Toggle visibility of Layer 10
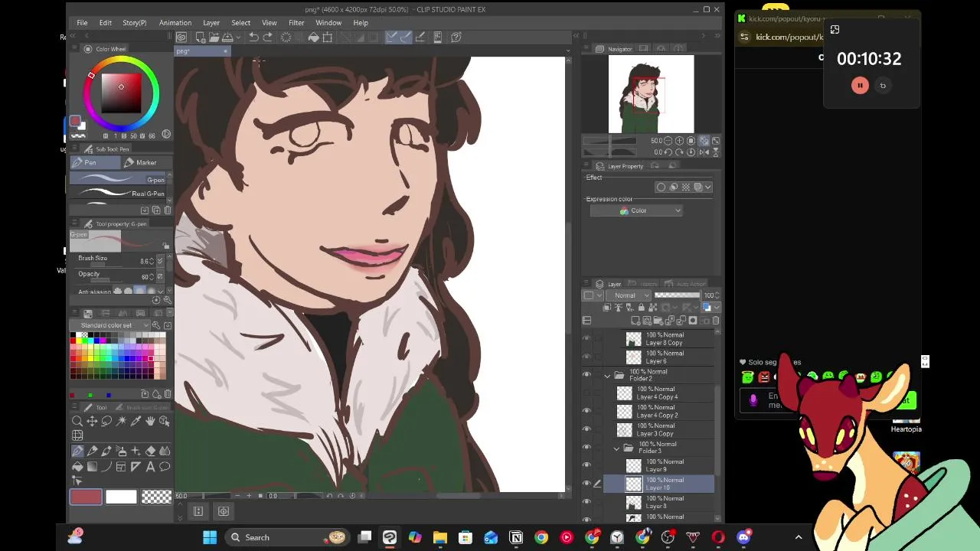 (586, 484)
